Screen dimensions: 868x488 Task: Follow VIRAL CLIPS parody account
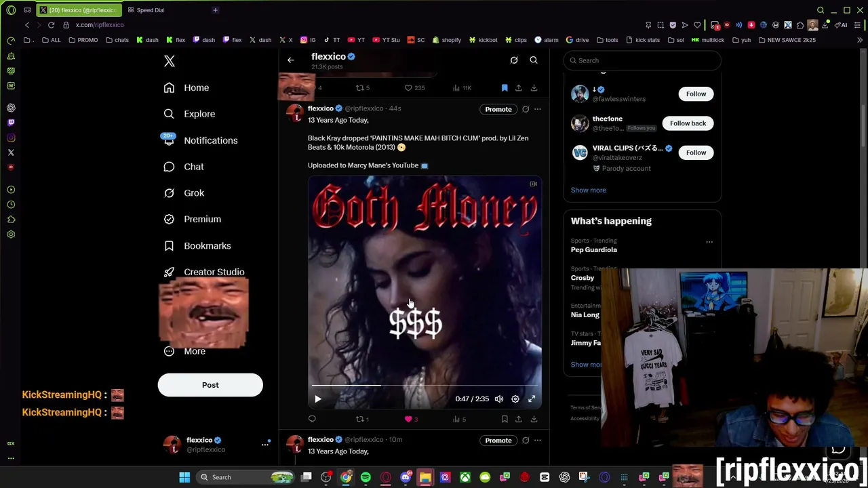tap(696, 152)
